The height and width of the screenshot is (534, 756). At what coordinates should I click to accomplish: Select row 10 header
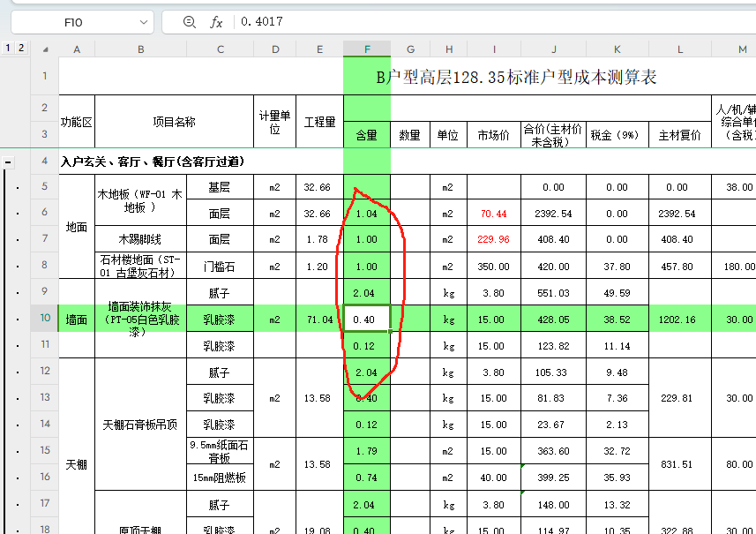point(45,318)
